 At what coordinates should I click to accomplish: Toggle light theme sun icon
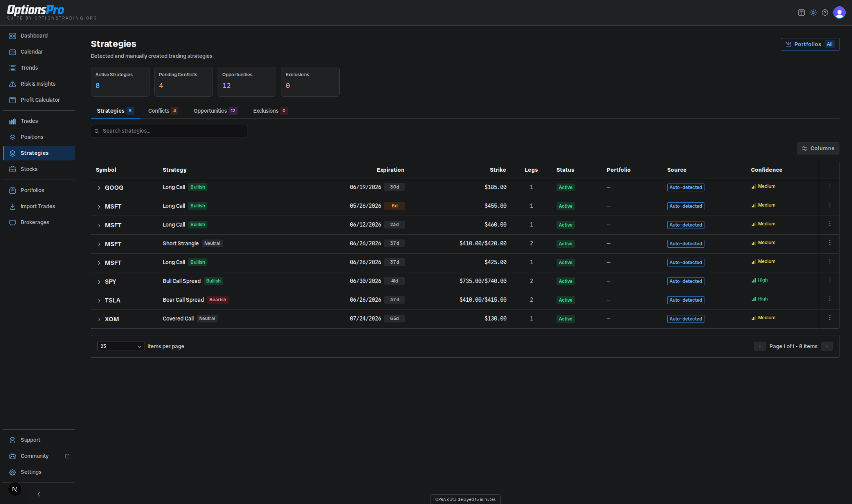(813, 13)
